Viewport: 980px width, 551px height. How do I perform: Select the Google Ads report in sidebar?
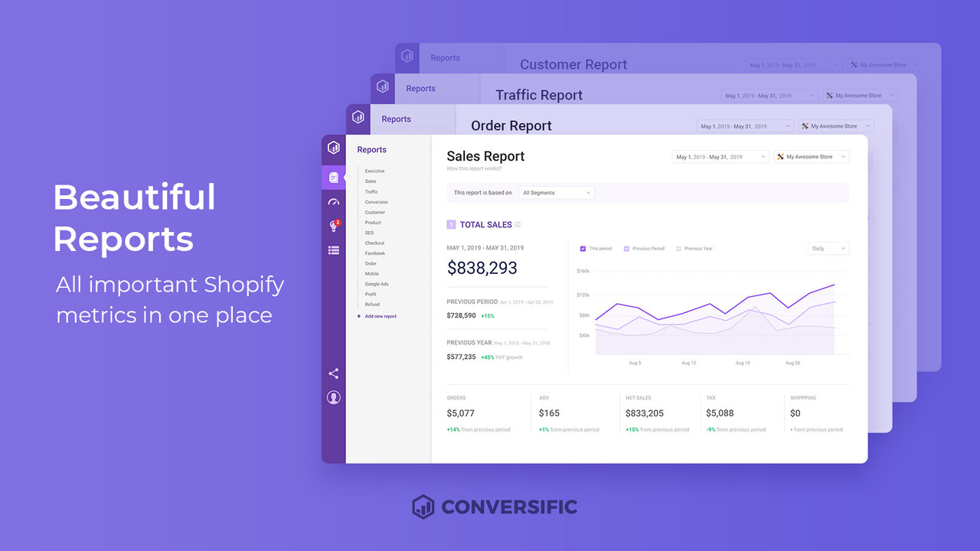pos(376,284)
